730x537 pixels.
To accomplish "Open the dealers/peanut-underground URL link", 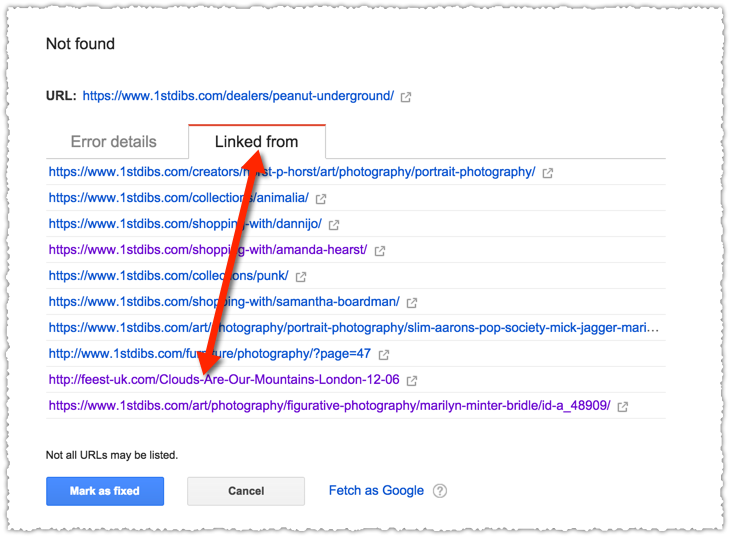I will click(238, 96).
